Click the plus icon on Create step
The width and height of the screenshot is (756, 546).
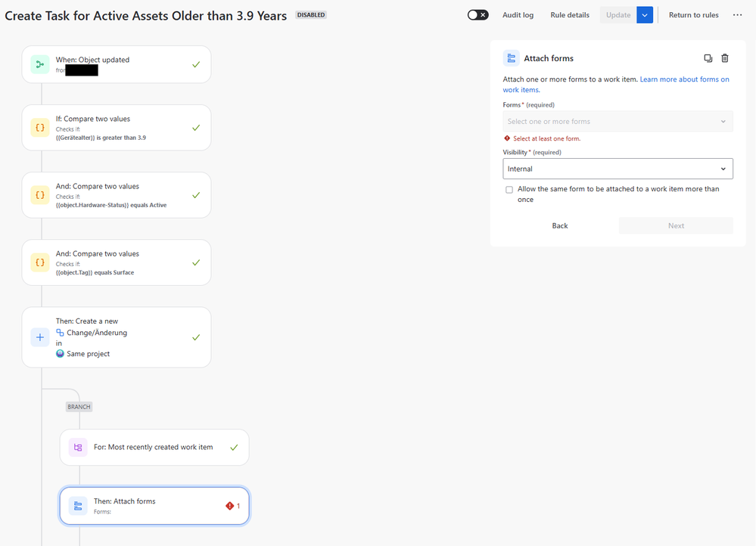pyautogui.click(x=40, y=337)
